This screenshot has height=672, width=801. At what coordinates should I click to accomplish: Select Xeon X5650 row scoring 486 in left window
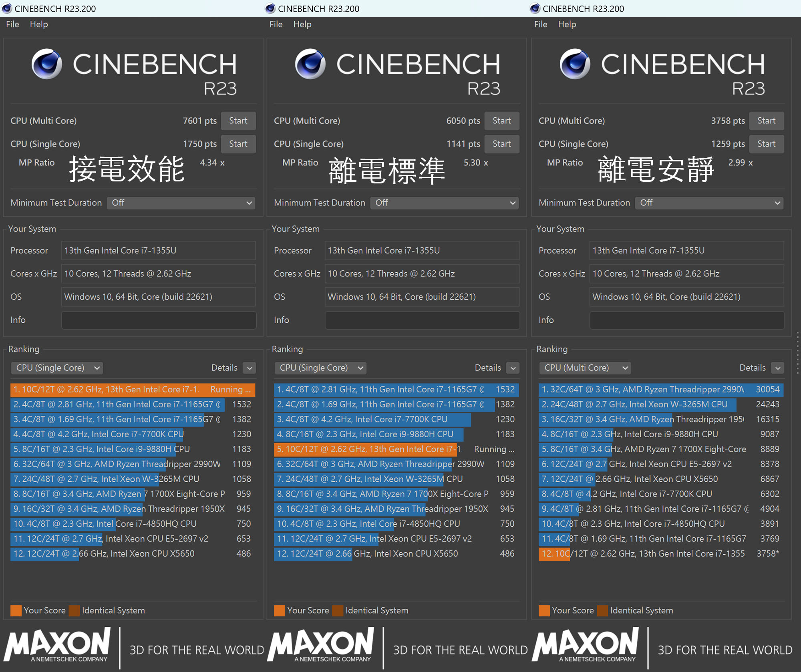pyautogui.click(x=133, y=554)
